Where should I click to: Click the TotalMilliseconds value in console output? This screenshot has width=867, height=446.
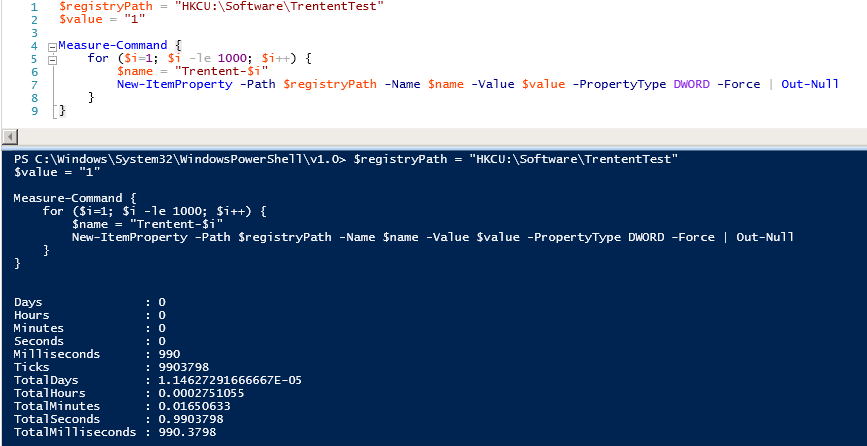[187, 432]
